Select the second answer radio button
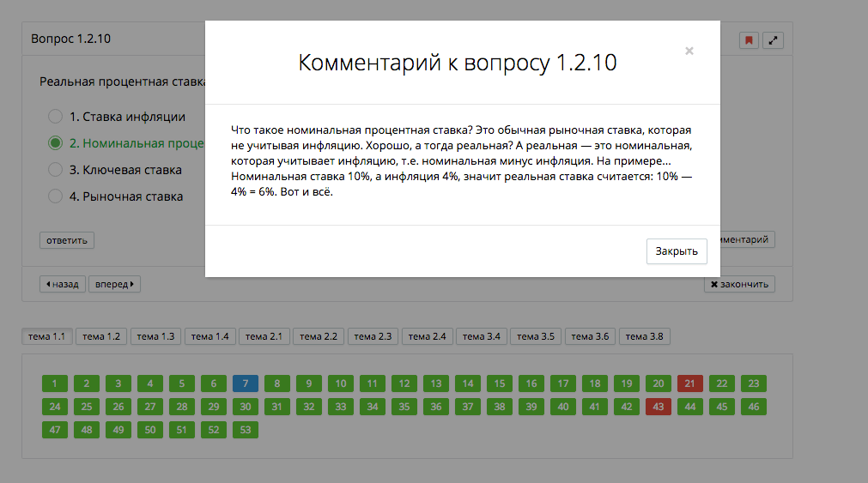868x483 pixels. 55,143
